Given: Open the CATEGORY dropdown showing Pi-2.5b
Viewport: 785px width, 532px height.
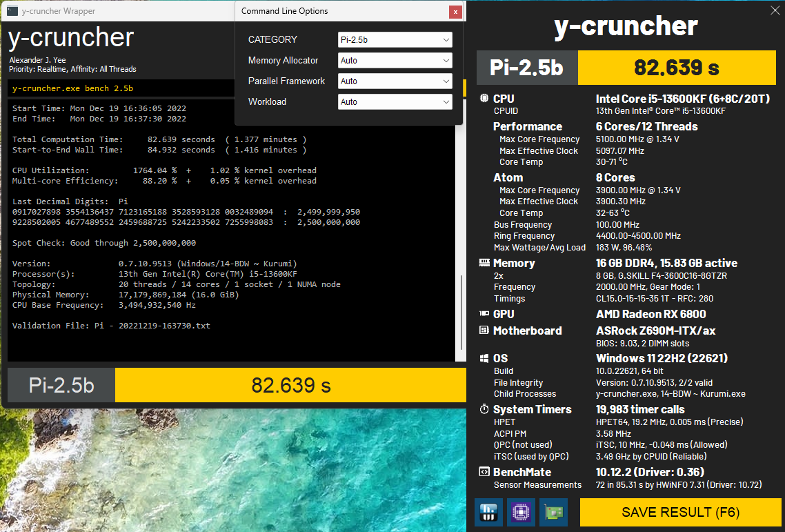Looking at the screenshot, I should 395,39.
